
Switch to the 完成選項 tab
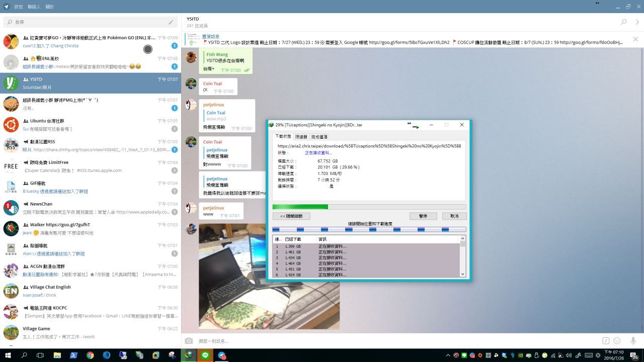319,137
